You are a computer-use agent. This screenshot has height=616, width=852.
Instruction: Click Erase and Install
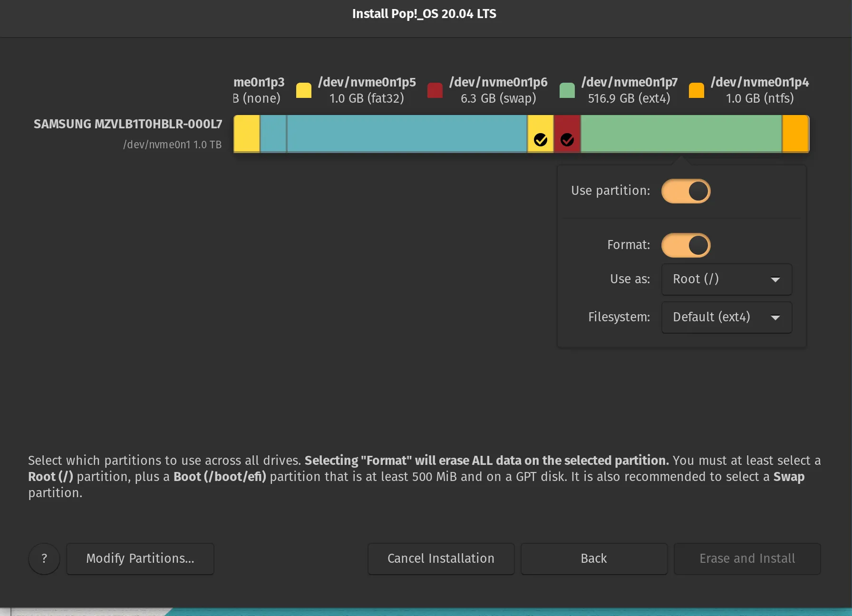pos(747,559)
